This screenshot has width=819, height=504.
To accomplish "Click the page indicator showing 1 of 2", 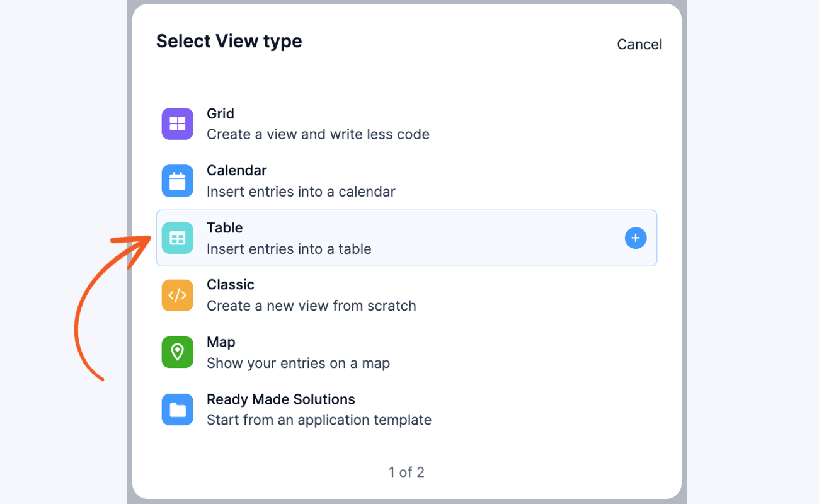I will point(406,472).
